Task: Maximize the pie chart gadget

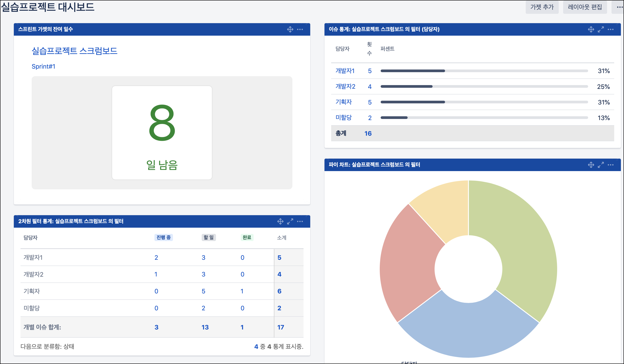Action: [600, 165]
